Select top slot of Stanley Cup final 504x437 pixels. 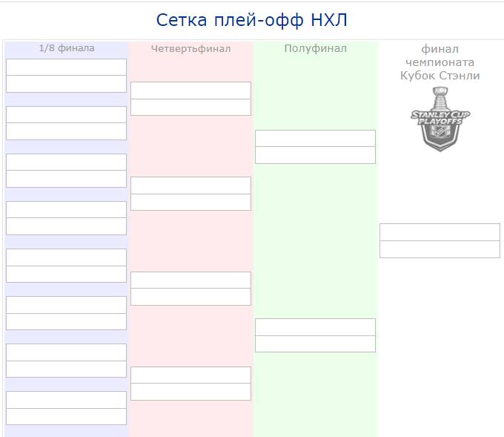coord(440,231)
